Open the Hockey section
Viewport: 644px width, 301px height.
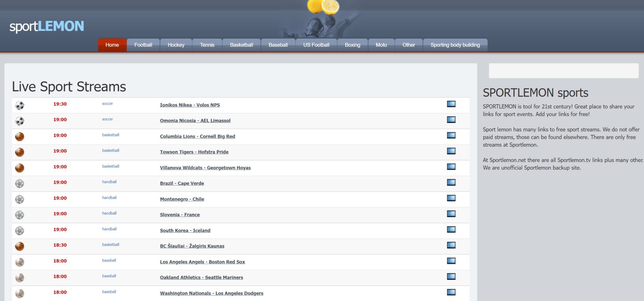[x=176, y=45]
